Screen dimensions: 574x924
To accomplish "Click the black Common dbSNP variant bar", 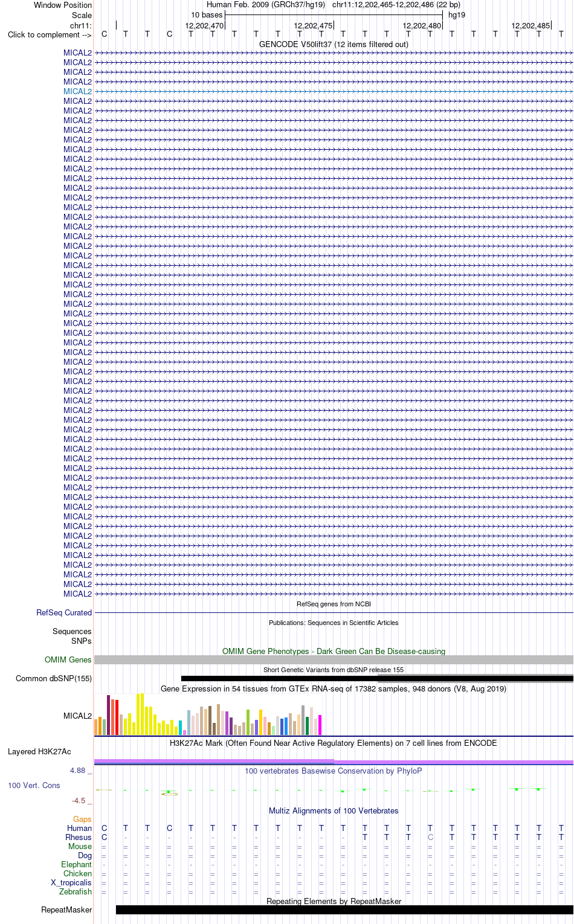I will (377, 678).
